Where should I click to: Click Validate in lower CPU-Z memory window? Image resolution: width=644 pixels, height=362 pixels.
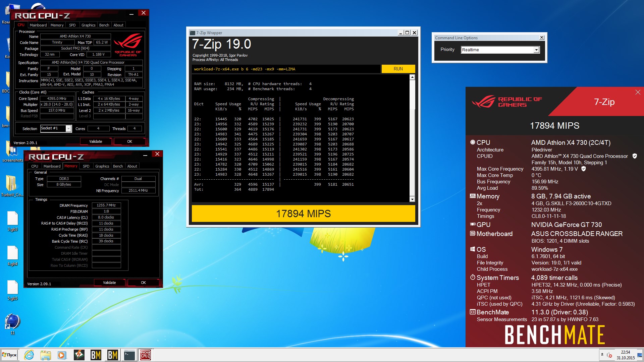coord(109,283)
